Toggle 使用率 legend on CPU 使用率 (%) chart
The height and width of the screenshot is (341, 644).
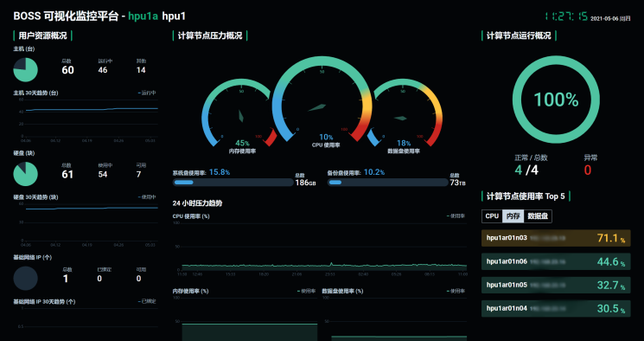click(456, 216)
